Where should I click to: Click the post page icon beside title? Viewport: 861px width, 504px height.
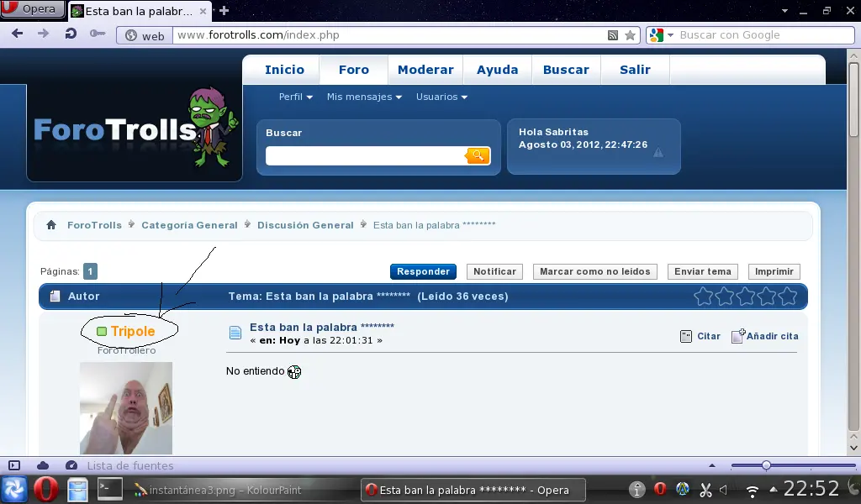pos(235,333)
